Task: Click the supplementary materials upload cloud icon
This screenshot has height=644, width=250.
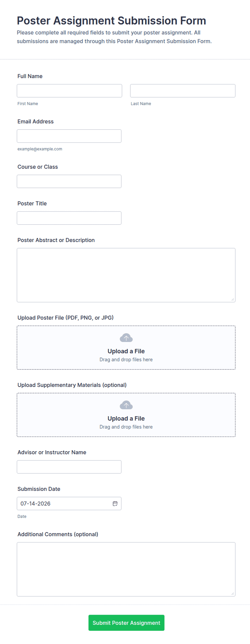Action: 126,405
